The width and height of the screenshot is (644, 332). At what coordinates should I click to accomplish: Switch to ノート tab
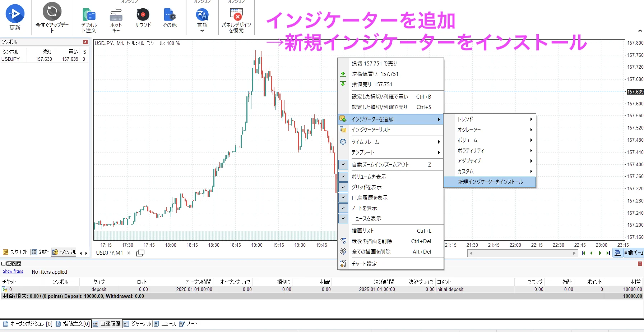[x=189, y=324]
